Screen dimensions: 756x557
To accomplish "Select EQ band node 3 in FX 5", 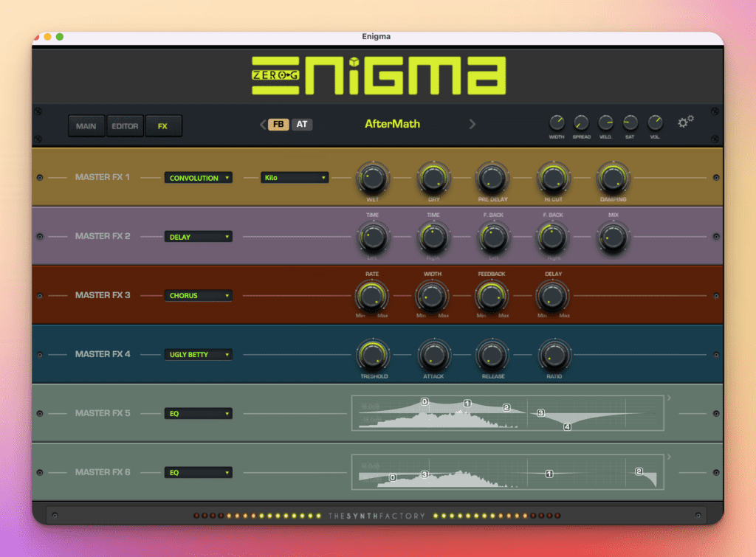I will (x=541, y=413).
